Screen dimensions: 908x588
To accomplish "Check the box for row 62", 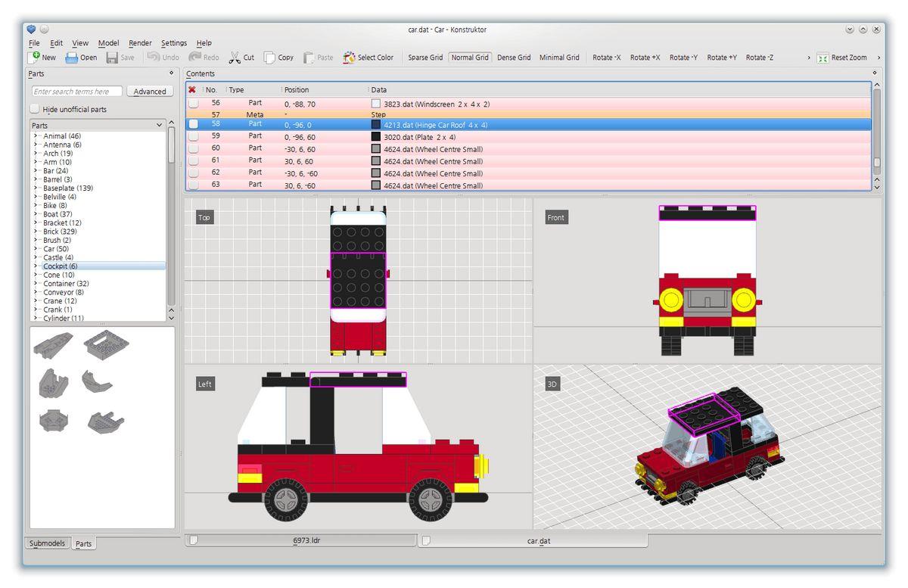I will coord(194,173).
